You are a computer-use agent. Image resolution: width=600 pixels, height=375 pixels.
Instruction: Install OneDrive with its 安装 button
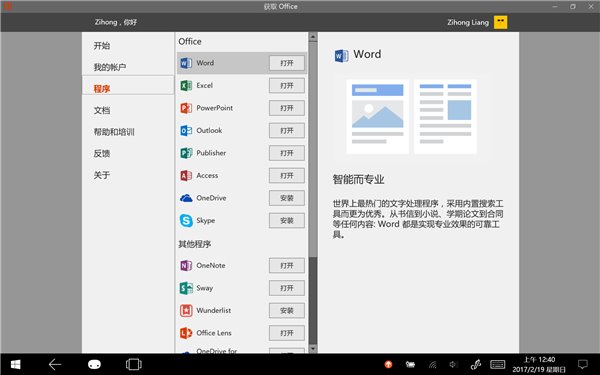287,198
